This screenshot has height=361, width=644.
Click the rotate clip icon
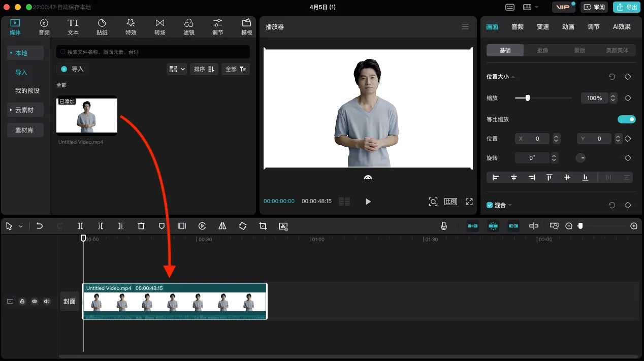tap(243, 226)
